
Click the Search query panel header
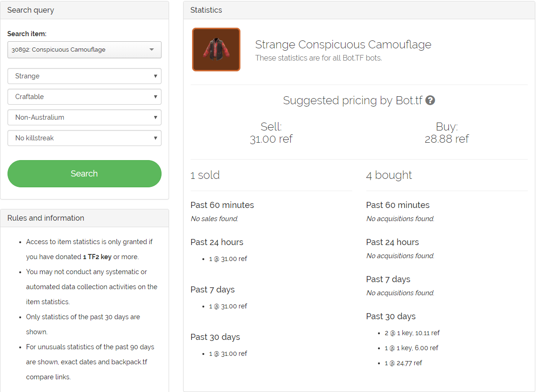[x=31, y=10]
